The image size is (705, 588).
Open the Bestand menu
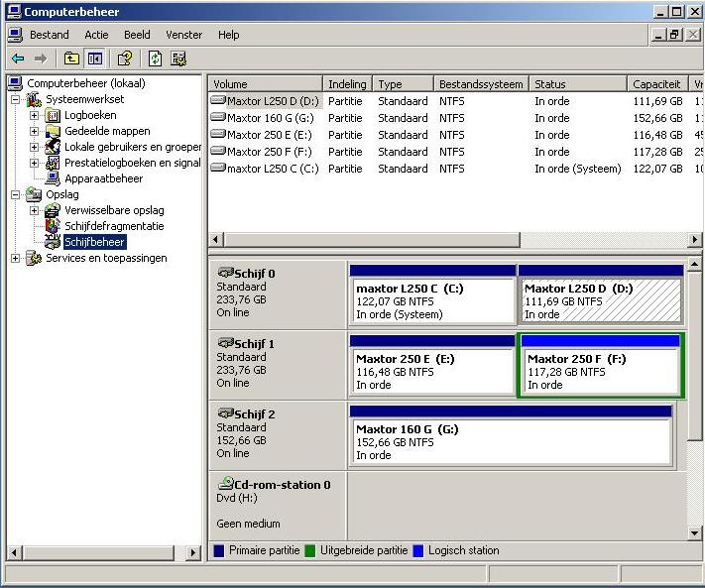tap(50, 35)
